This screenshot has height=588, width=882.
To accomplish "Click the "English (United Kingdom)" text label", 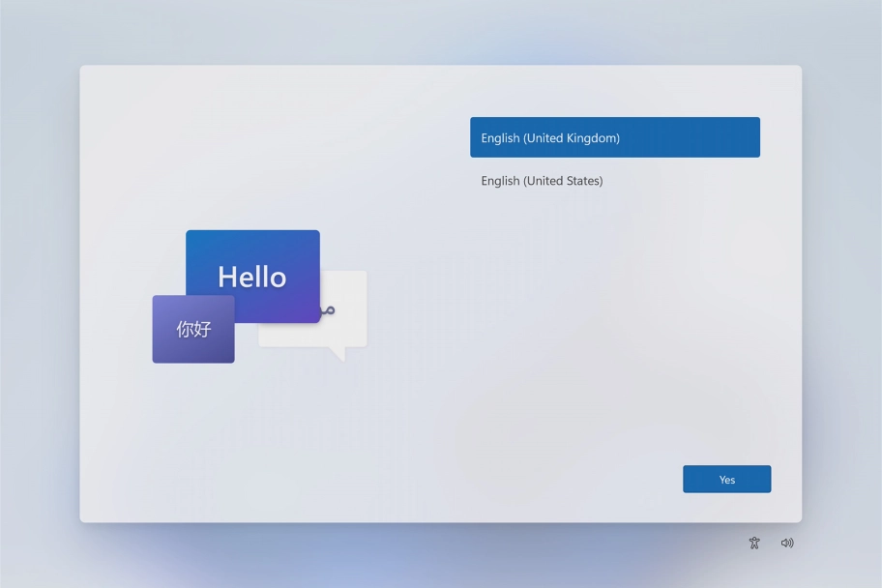I will pos(550,138).
